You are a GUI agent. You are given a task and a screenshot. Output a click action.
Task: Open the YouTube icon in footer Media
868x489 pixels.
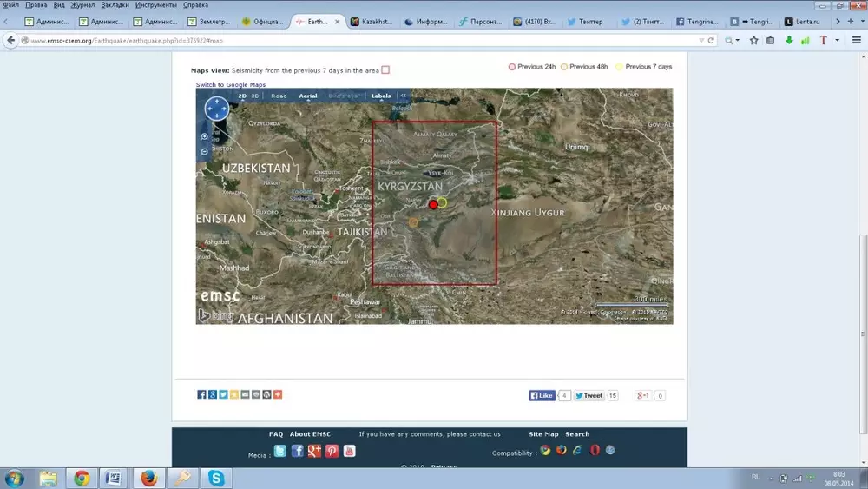[x=349, y=451]
